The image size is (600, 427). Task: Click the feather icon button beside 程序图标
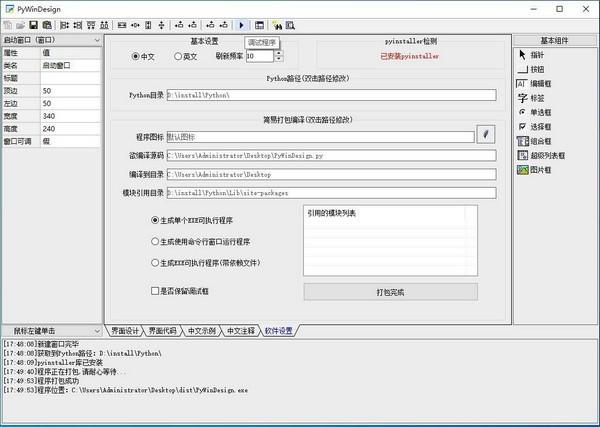[x=486, y=134]
